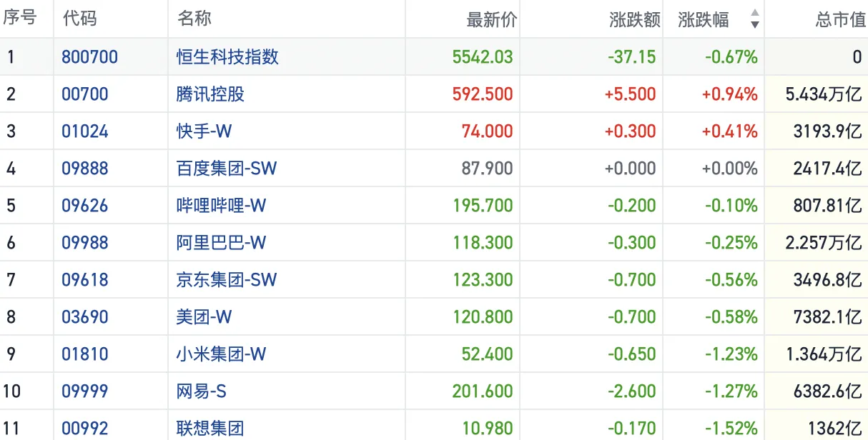Select change percent -1.52%
The height and width of the screenshot is (440, 868).
731,429
